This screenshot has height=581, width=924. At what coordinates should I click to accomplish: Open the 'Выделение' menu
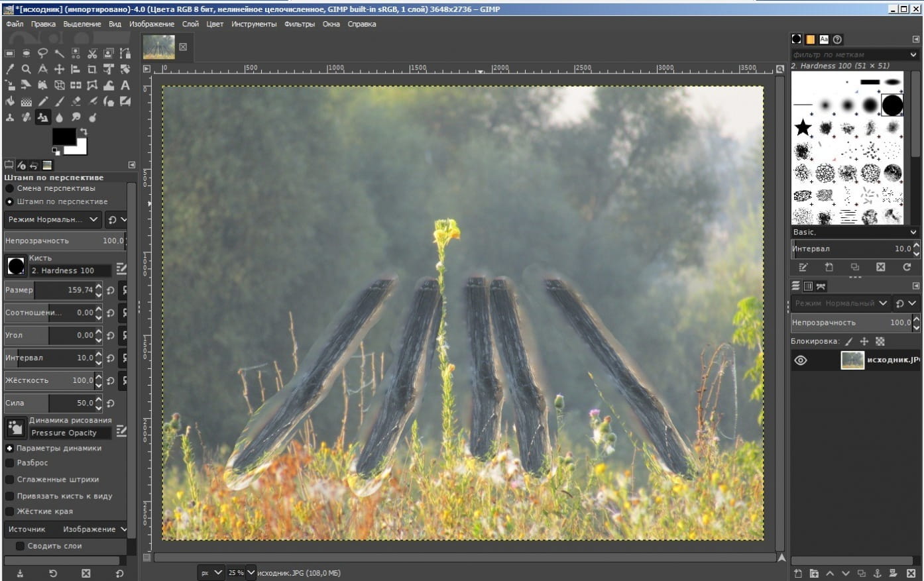coord(82,24)
